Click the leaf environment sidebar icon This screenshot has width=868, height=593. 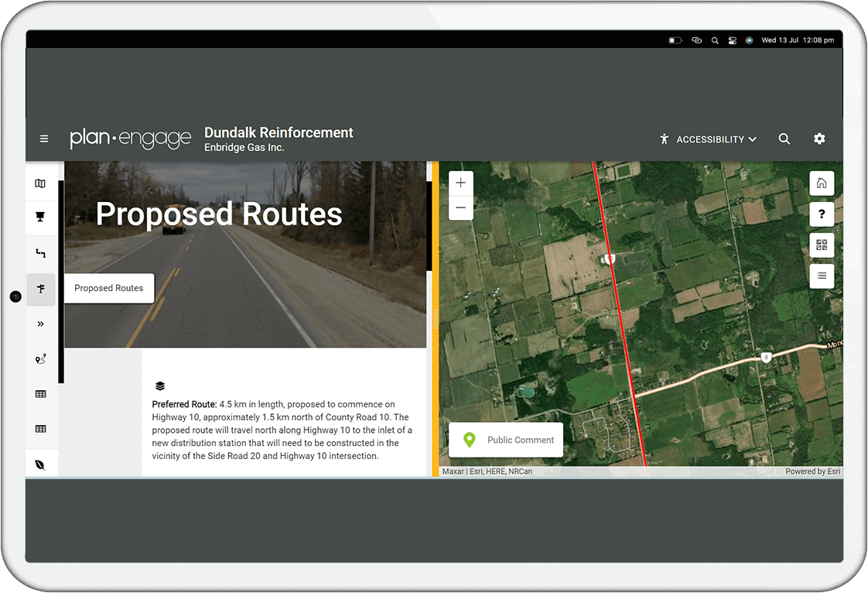pyautogui.click(x=40, y=464)
